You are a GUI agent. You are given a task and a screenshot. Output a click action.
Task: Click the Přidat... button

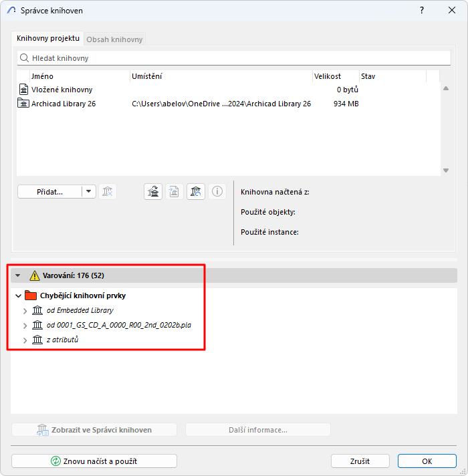(x=49, y=192)
